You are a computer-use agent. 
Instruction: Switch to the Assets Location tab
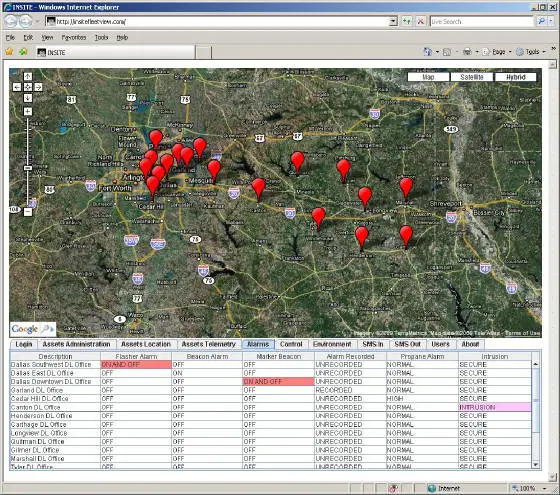(146, 344)
